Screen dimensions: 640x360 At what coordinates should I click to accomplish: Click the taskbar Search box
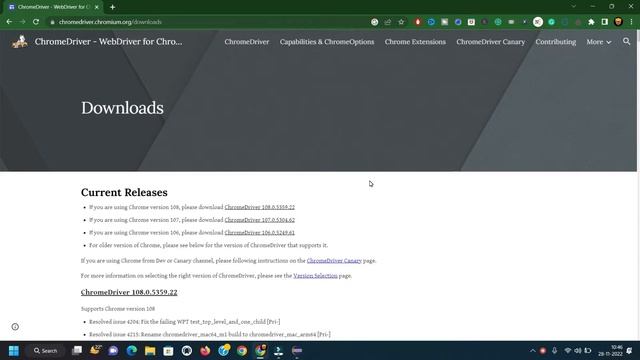(x=45, y=351)
